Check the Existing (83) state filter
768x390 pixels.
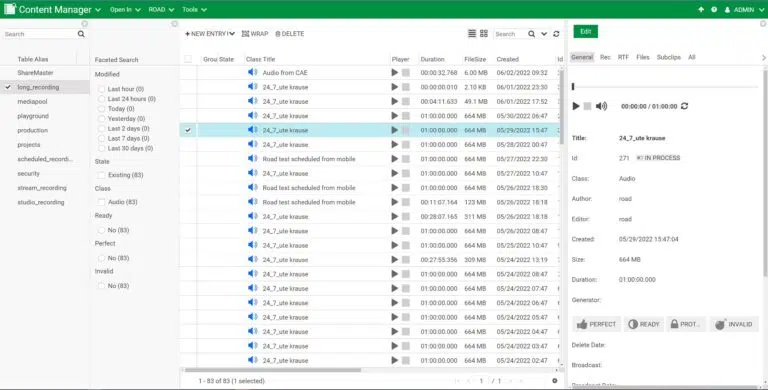point(101,175)
